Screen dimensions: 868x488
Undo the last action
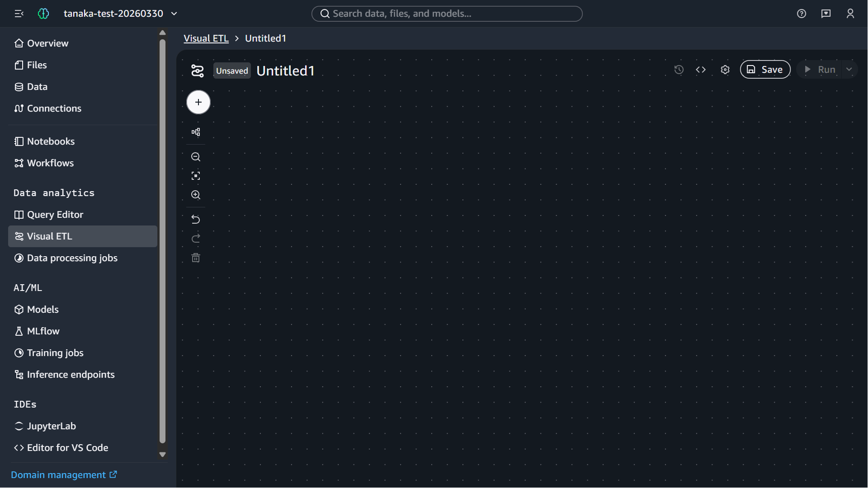point(196,220)
